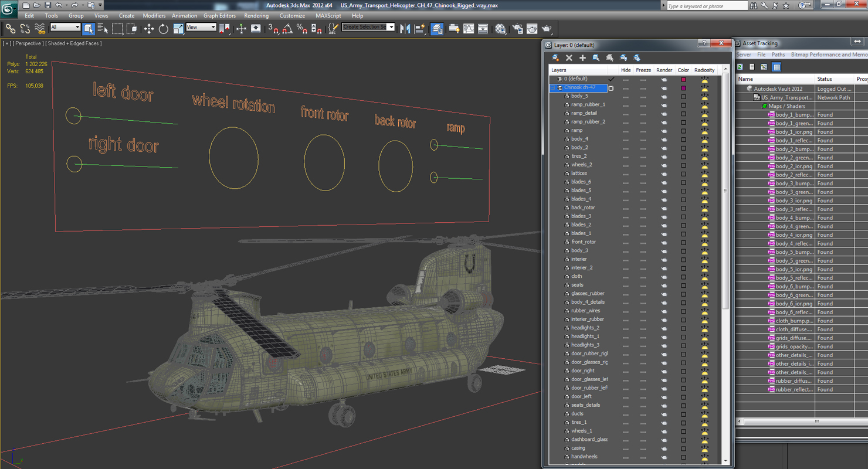Toggle Spinner Snap icon
This screenshot has height=469, width=868.
316,28
